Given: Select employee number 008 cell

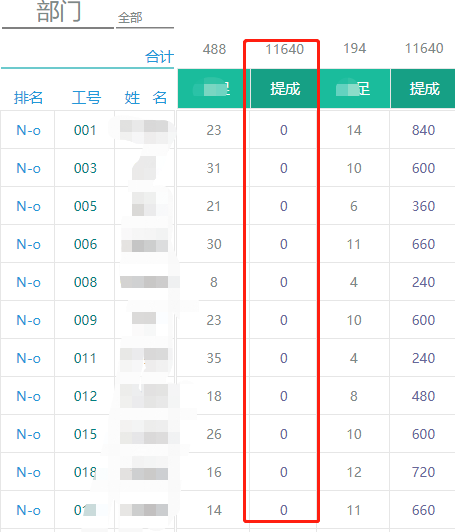Looking at the screenshot, I should coord(85,282).
